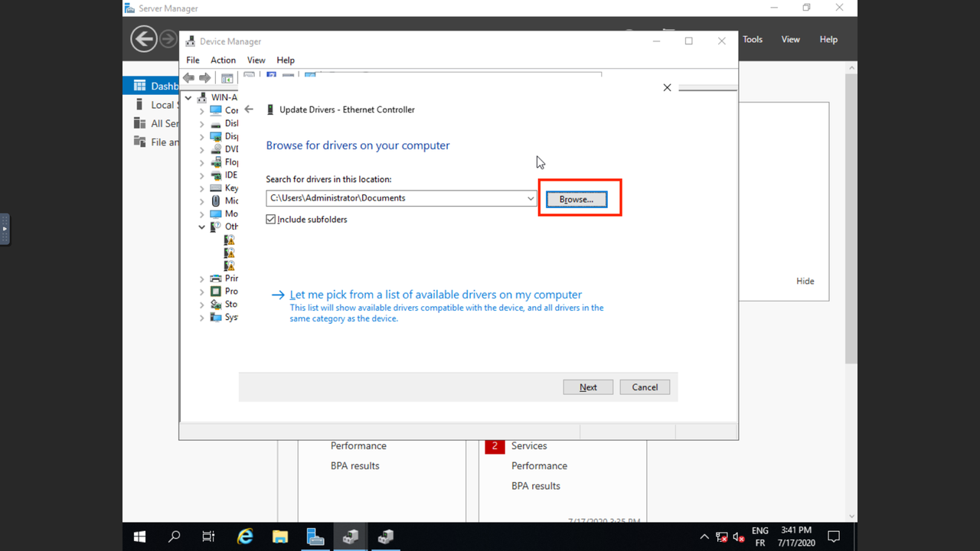Expand the Display adapters node chevron
The image size is (980, 551).
point(202,136)
